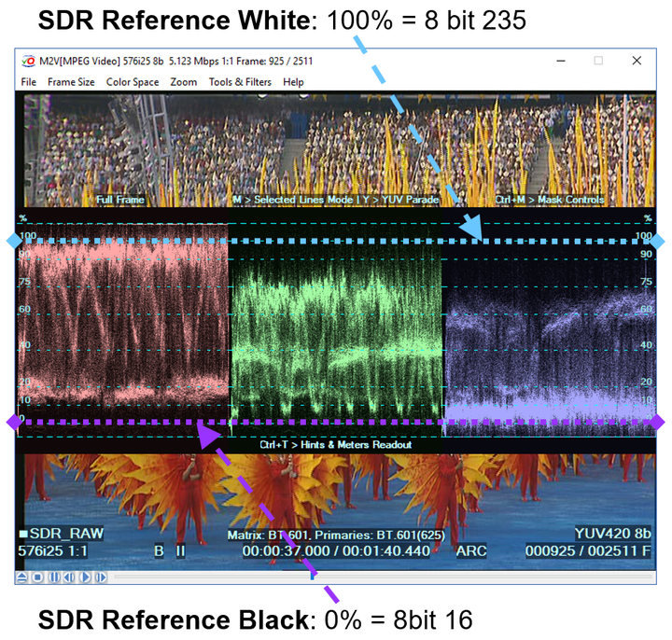The width and height of the screenshot is (672, 640).
Task: Click the app icon in title bar
Action: coord(26,61)
